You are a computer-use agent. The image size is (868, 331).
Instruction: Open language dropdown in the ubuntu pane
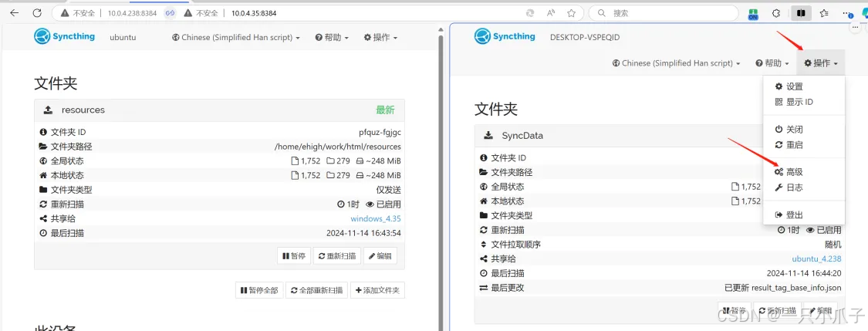236,38
